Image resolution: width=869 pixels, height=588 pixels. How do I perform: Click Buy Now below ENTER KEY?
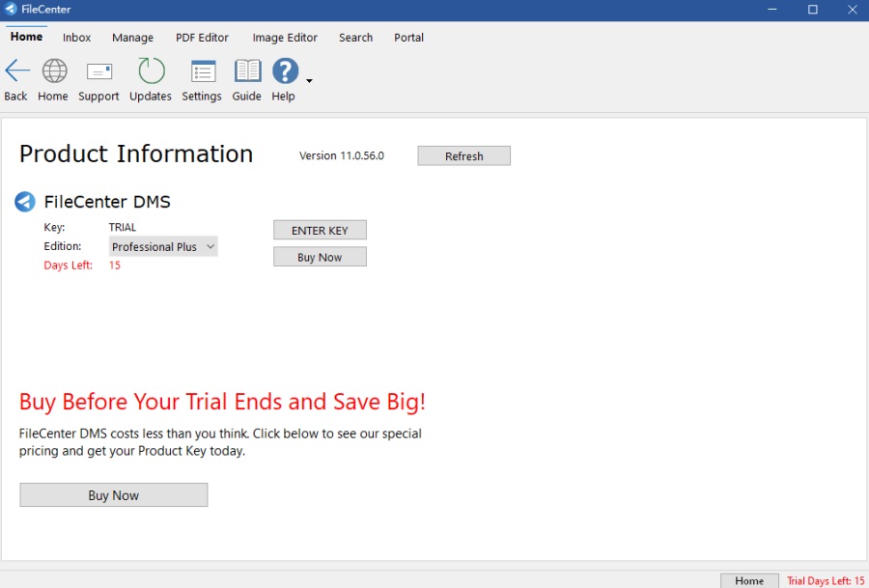click(x=320, y=257)
